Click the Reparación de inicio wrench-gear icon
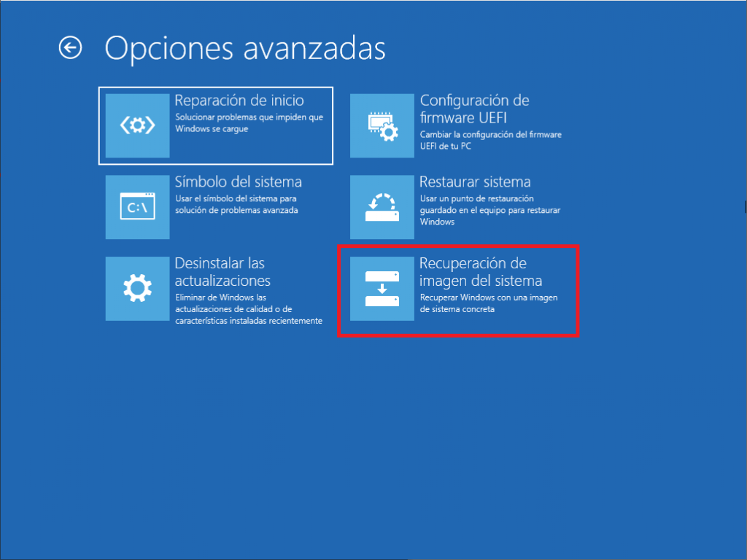This screenshot has width=747, height=560. point(137,125)
